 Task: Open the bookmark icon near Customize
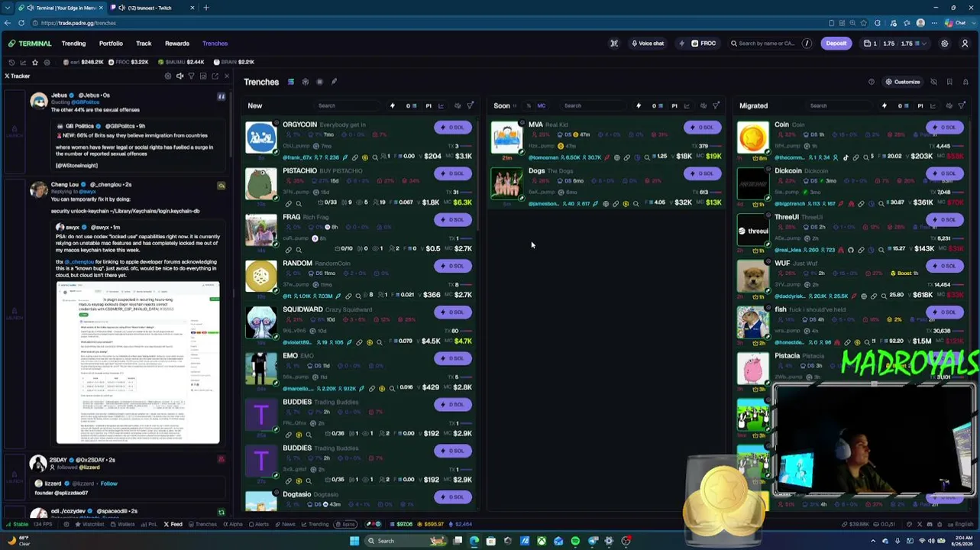[949, 82]
